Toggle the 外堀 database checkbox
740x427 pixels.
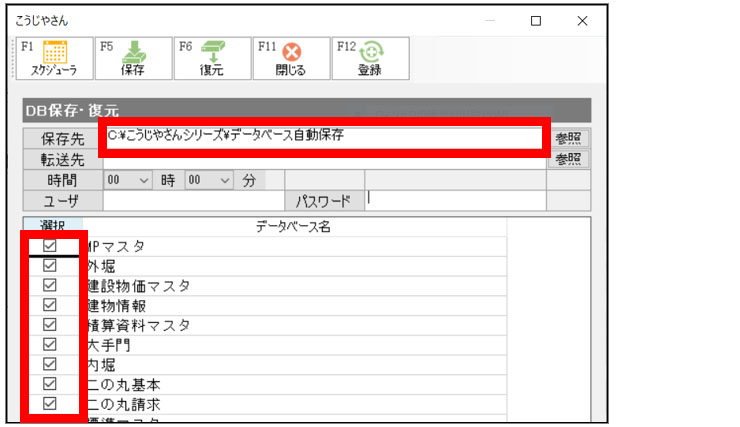pos(50,266)
